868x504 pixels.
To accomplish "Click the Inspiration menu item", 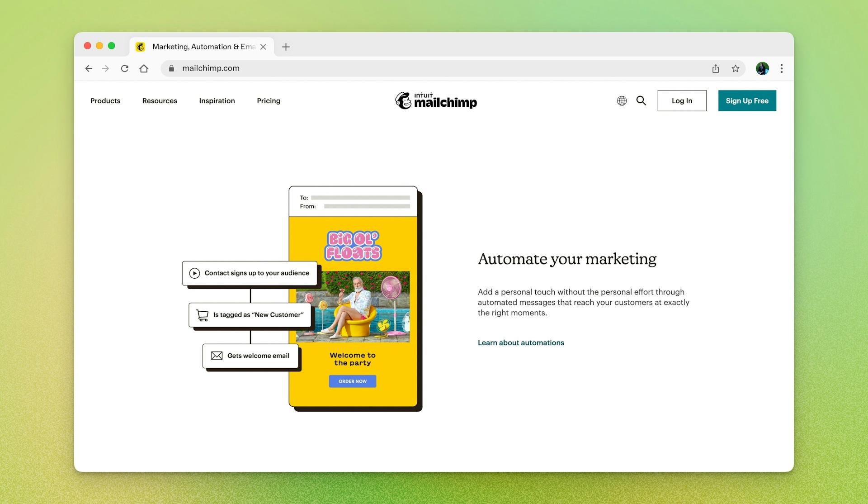I will pos(217,100).
